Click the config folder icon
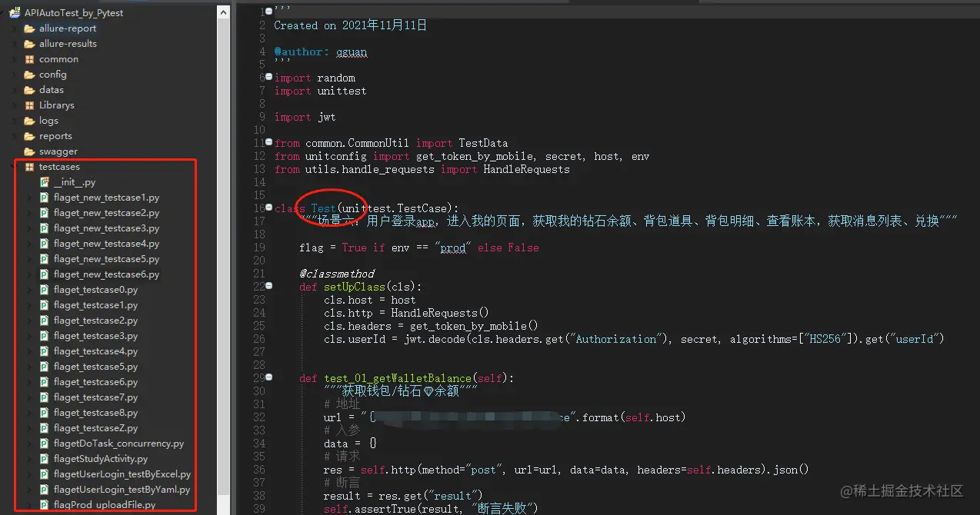This screenshot has width=980, height=515. coord(29,75)
